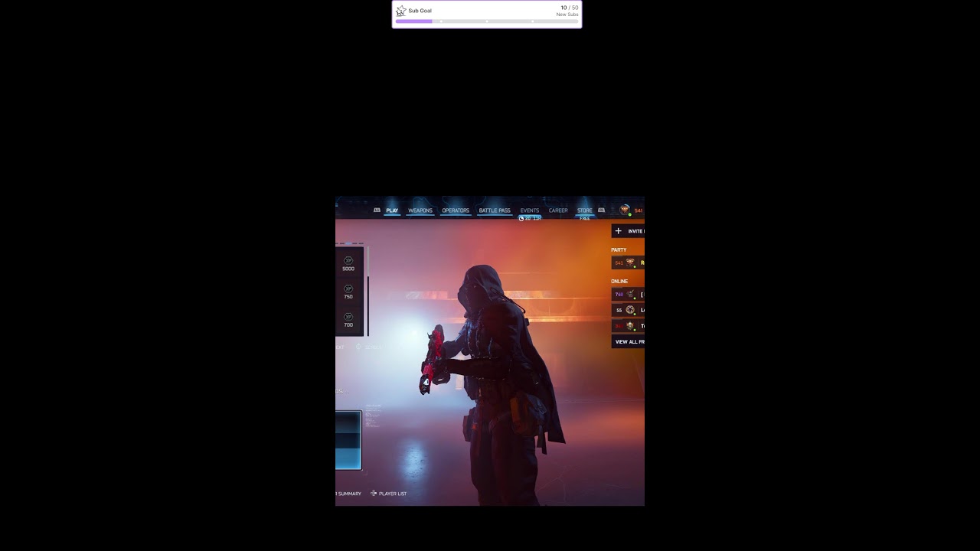This screenshot has height=551, width=980.
Task: Click the d-pad icon beside PLAYER LIST
Action: (374, 494)
